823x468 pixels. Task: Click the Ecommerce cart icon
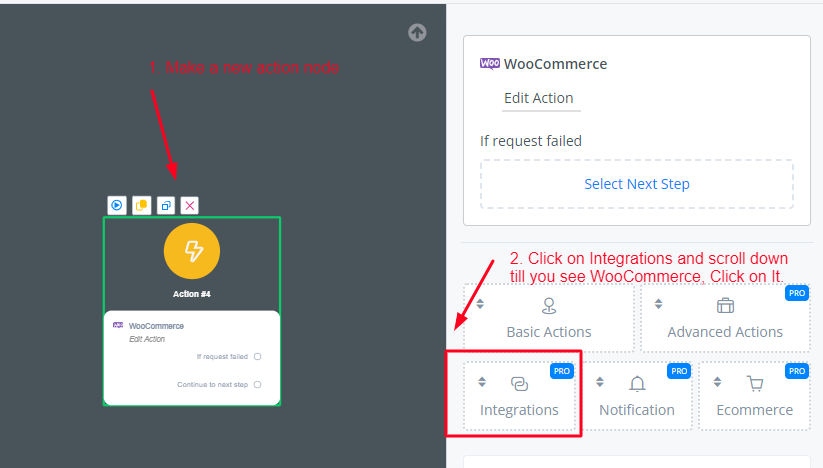(x=755, y=384)
